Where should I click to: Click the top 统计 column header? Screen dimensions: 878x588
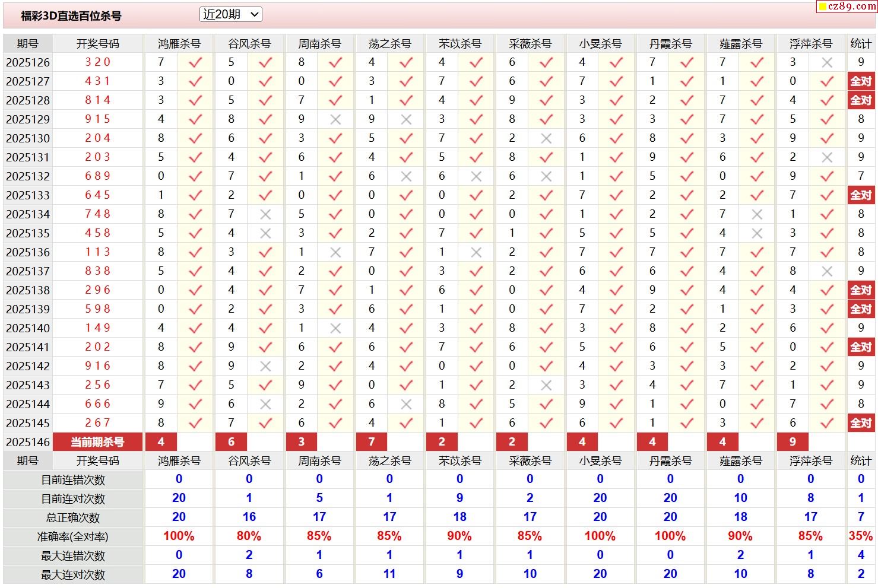click(861, 44)
